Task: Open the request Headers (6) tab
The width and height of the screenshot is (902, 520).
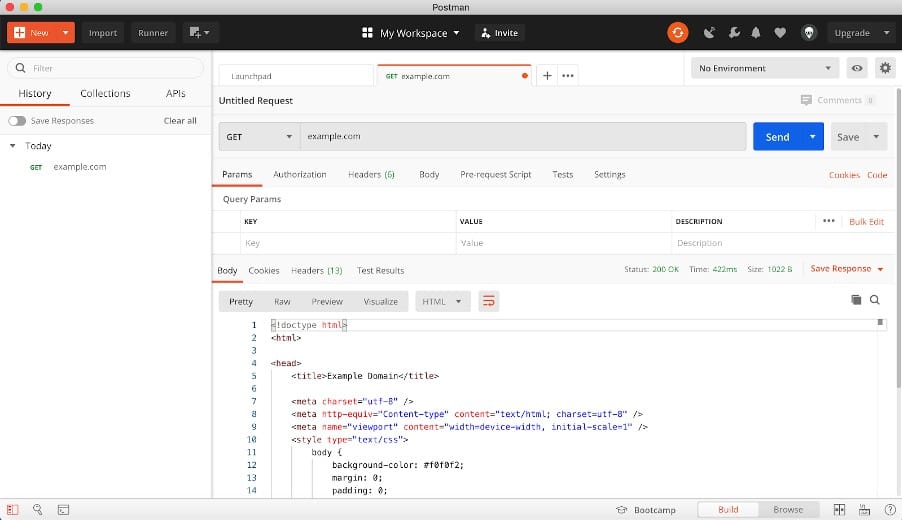Action: click(371, 174)
